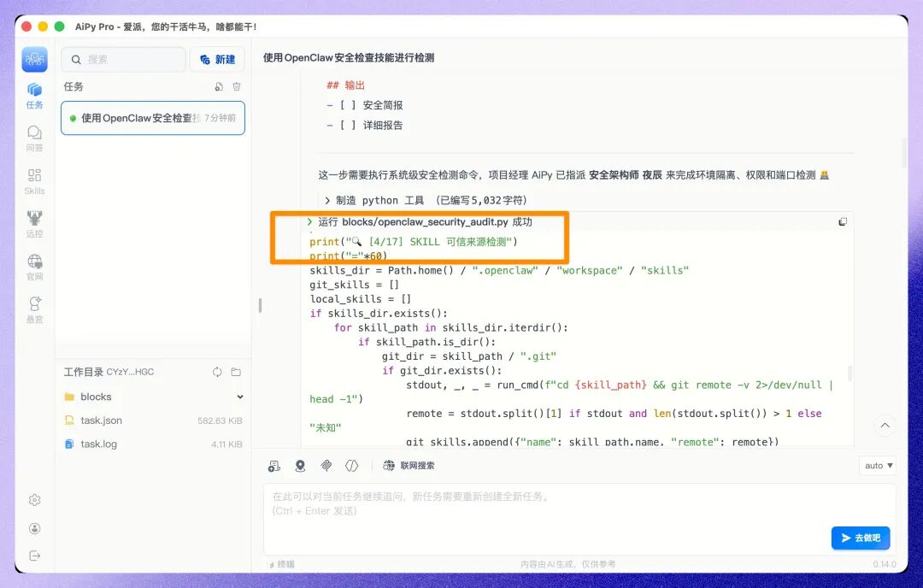Click the logout icon in the sidebar bottom
This screenshot has width=923, height=588.
pyautogui.click(x=35, y=556)
